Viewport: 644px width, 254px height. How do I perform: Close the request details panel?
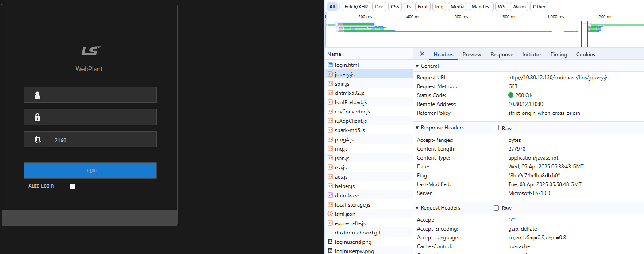pyautogui.click(x=422, y=54)
